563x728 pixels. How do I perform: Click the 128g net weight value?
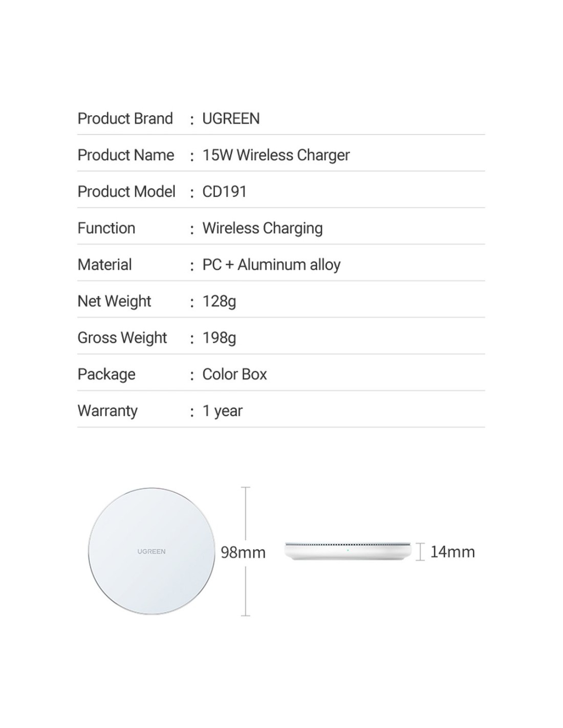click(219, 301)
